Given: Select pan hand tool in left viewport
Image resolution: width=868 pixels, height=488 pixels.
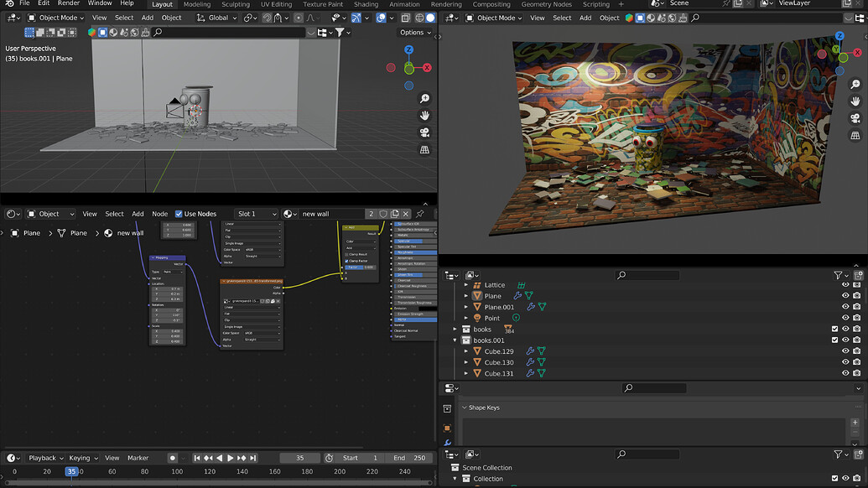Looking at the screenshot, I should pyautogui.click(x=424, y=116).
